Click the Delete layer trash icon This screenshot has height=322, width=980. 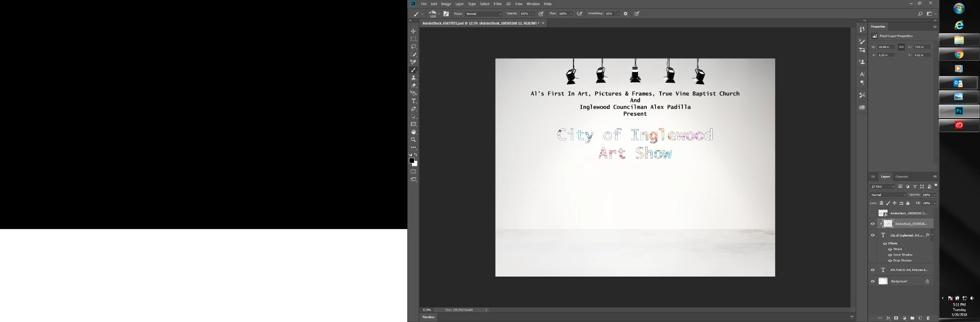[928, 318]
